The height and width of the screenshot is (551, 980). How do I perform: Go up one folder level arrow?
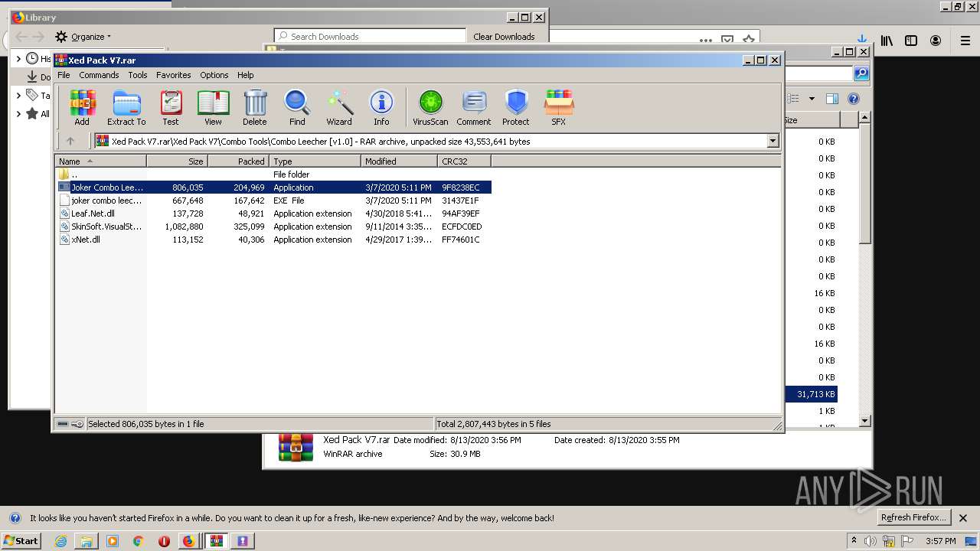tap(70, 141)
